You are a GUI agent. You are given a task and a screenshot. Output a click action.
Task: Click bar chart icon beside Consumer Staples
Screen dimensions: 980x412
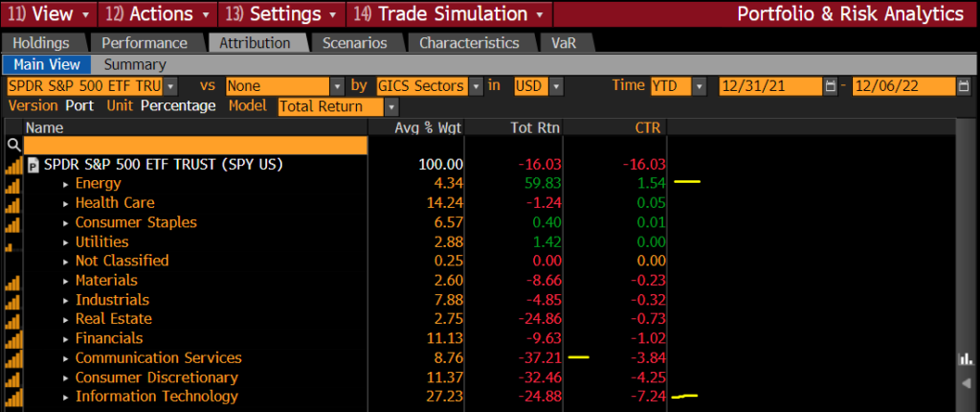12,224
